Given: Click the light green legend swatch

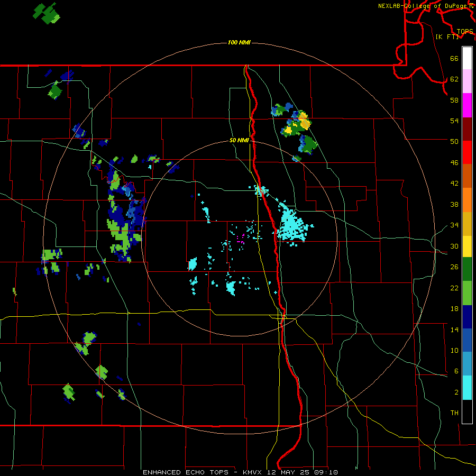Looking at the screenshot, I should click(467, 293).
